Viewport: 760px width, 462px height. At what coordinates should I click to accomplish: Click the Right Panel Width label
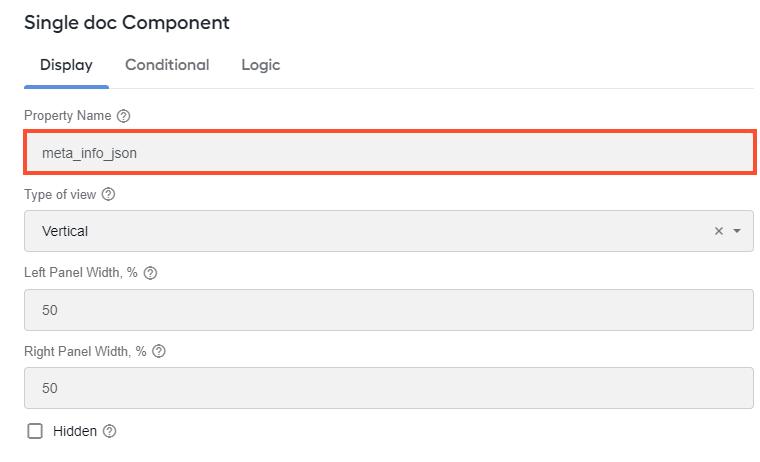coord(85,351)
